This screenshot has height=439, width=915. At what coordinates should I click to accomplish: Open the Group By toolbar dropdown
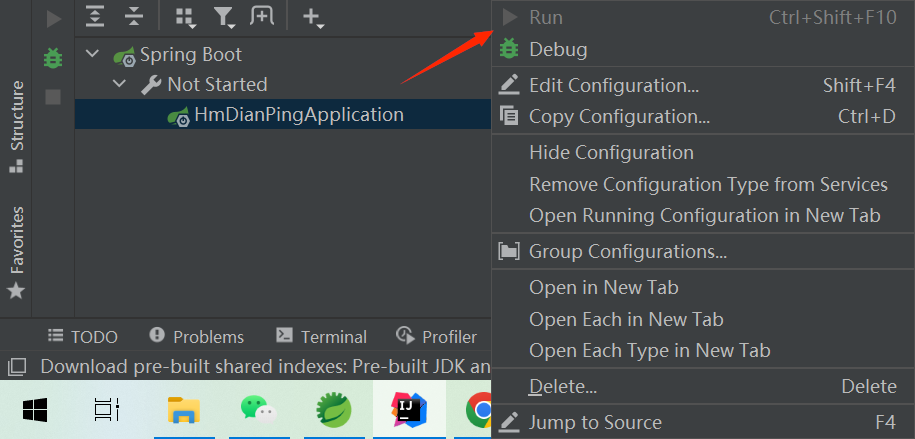(x=186, y=18)
